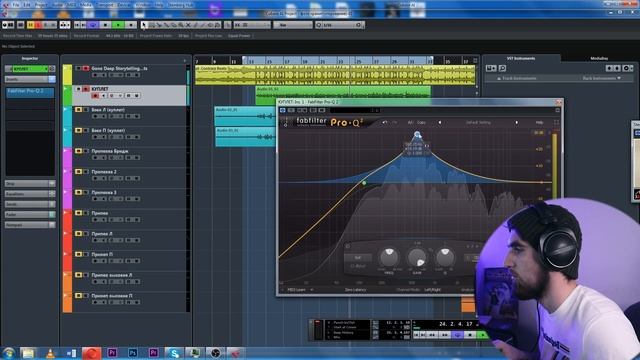Open the Project menu
The height and width of the screenshot is (360, 640).
[x=41, y=5]
